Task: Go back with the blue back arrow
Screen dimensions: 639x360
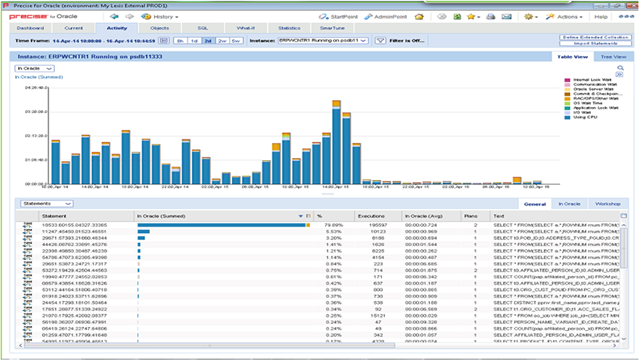Action: (114, 16)
